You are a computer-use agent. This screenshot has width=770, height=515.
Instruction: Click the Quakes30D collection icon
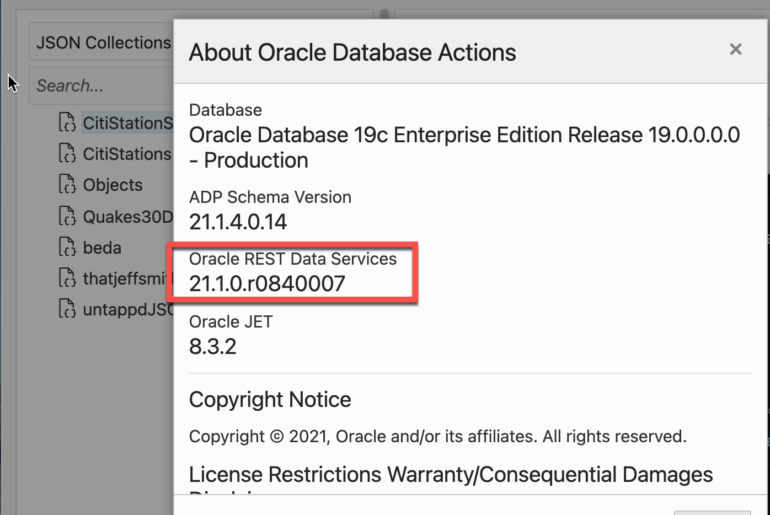click(x=67, y=216)
